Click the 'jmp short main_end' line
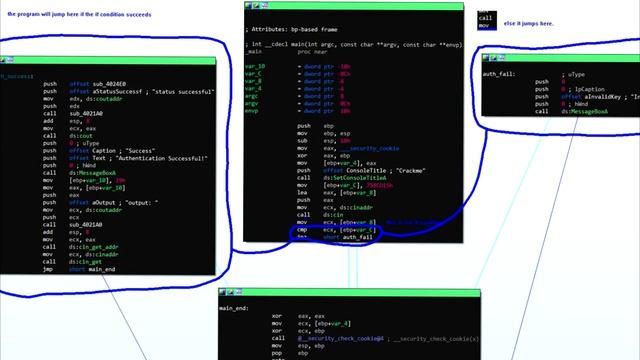The height and width of the screenshot is (360, 640). point(79,269)
